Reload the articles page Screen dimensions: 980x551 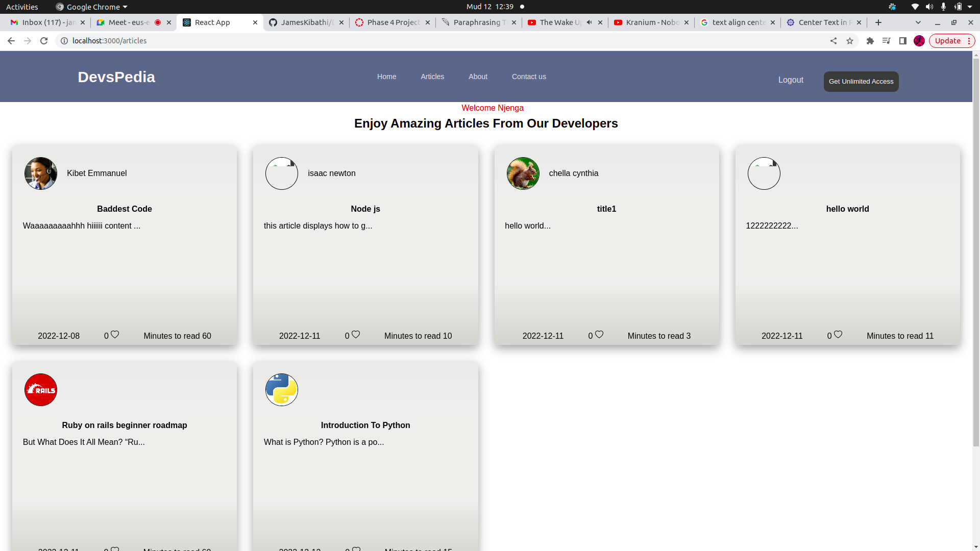[44, 41]
